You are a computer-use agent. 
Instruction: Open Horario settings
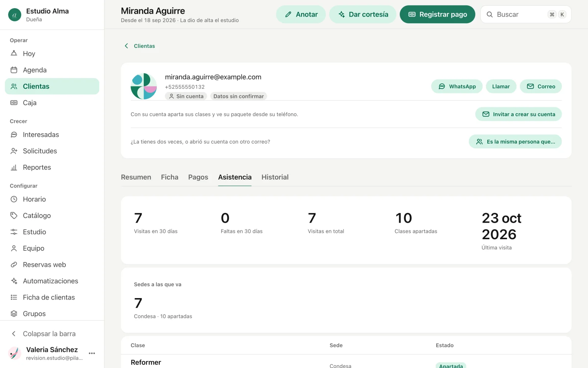pos(52,199)
